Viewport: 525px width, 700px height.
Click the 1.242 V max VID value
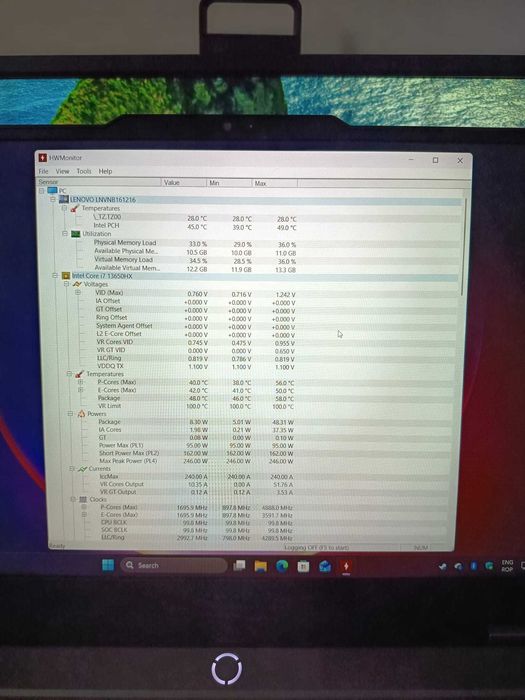[x=286, y=295]
